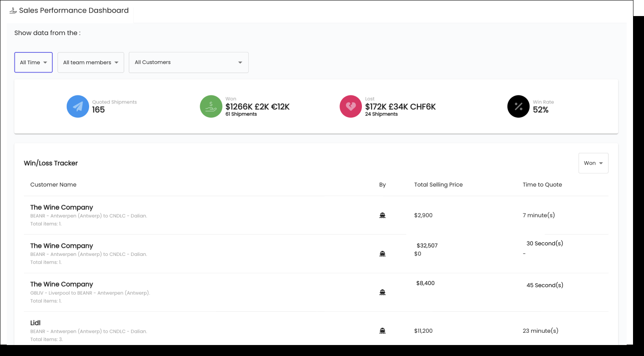This screenshot has height=356, width=644.
Task: Click ship icon in the Lidl row
Action: click(x=383, y=331)
